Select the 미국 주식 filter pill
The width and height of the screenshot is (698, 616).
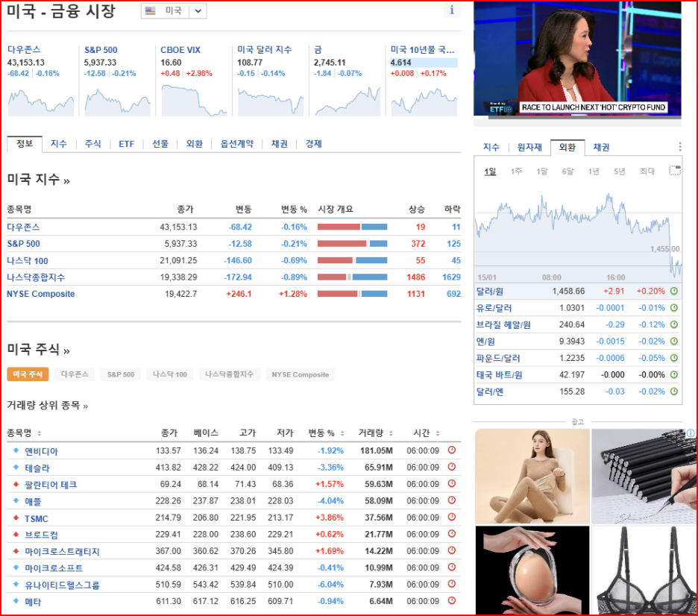pyautogui.click(x=28, y=374)
